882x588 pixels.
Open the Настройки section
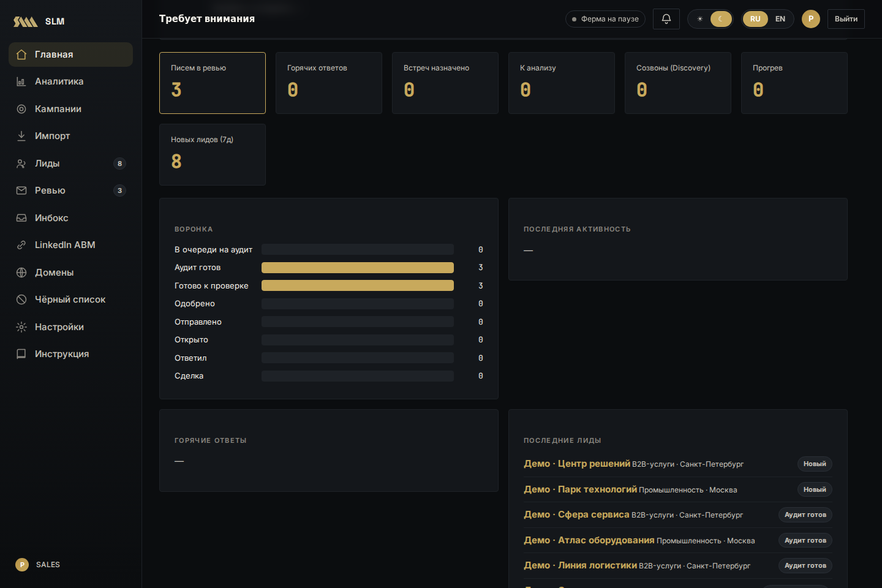click(x=71, y=327)
